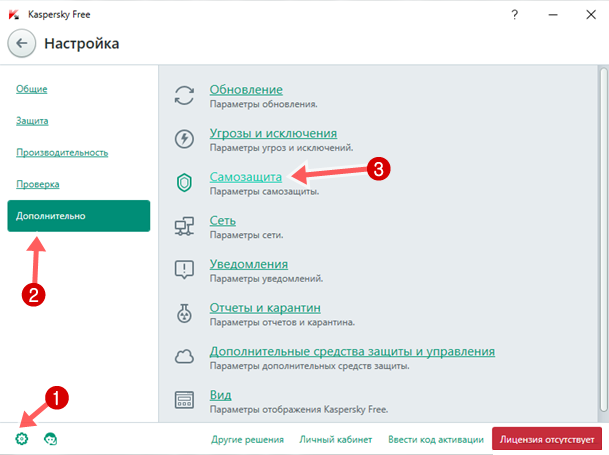Open the Вид appearance link
This screenshot has width=609, height=455.
220,395
